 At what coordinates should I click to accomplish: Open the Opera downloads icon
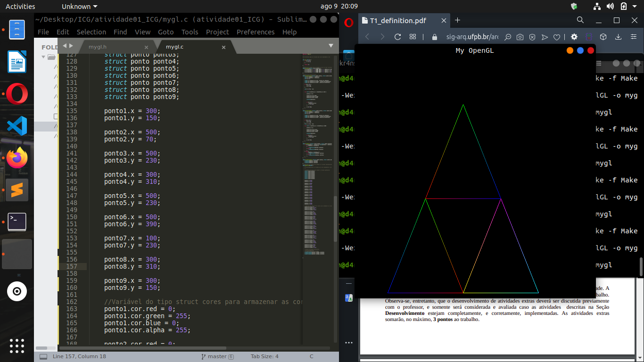click(x=618, y=37)
